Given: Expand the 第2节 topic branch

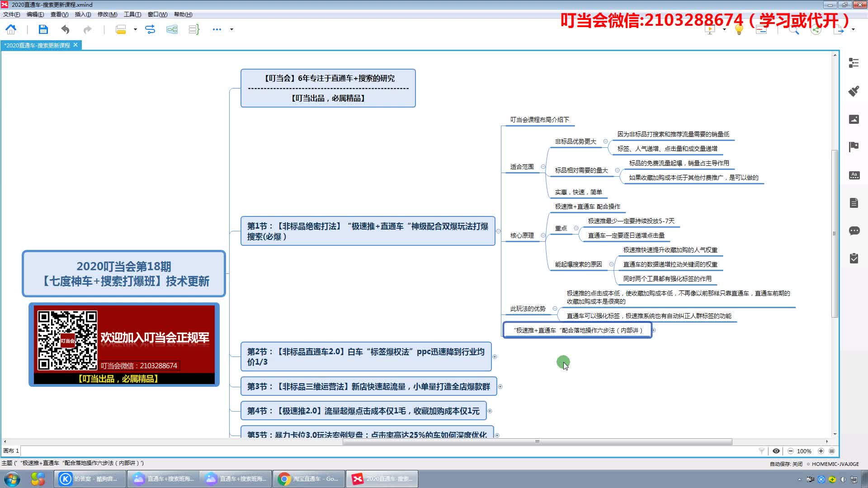Looking at the screenshot, I should tap(495, 357).
